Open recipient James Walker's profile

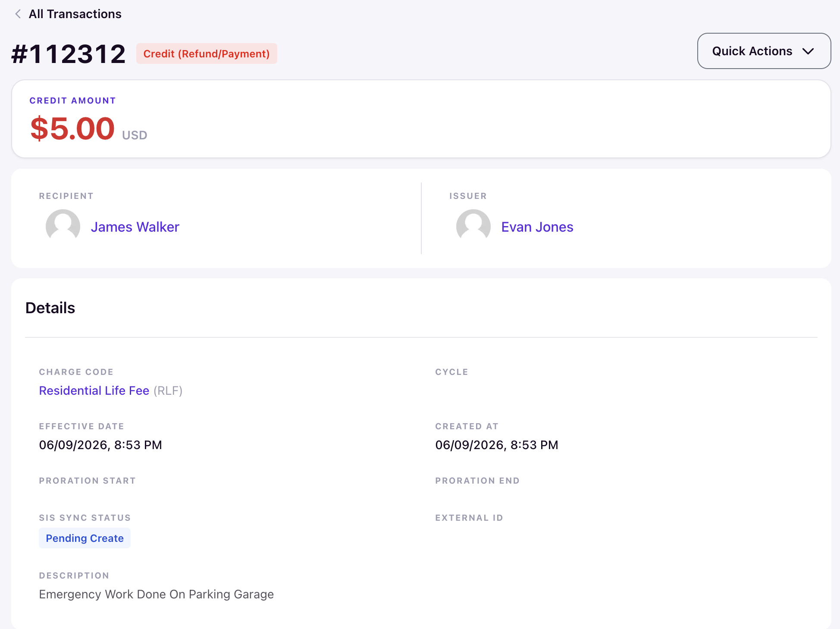(135, 227)
